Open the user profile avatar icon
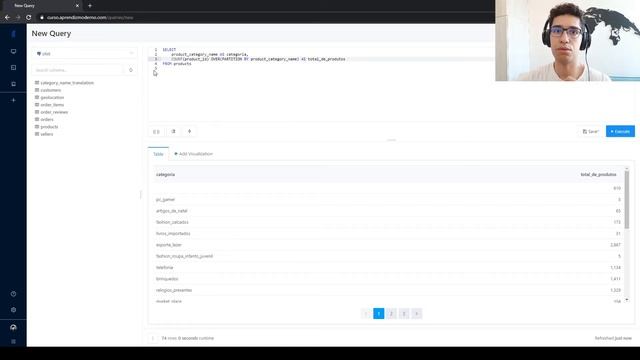This screenshot has height=360, width=640. [13, 327]
